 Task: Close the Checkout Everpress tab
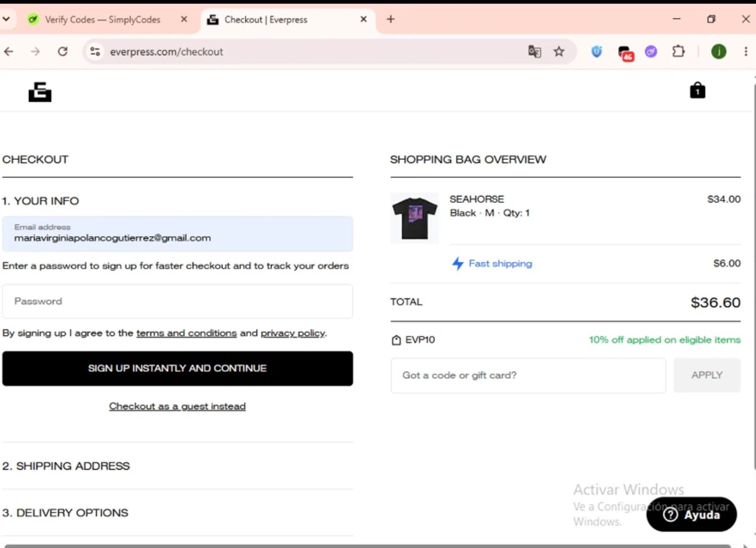pyautogui.click(x=363, y=19)
